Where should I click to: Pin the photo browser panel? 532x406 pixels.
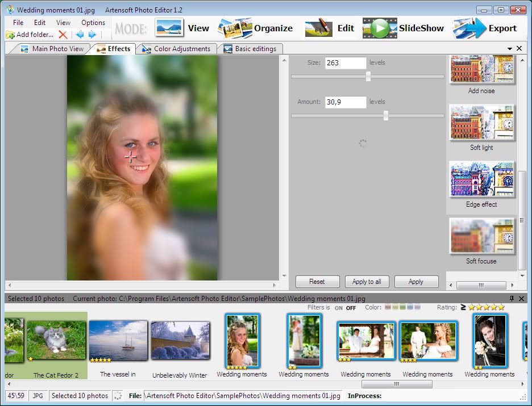click(512, 299)
